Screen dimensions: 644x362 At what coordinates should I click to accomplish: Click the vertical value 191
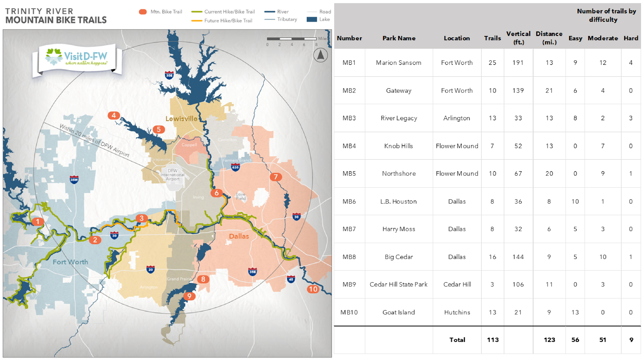click(x=518, y=63)
